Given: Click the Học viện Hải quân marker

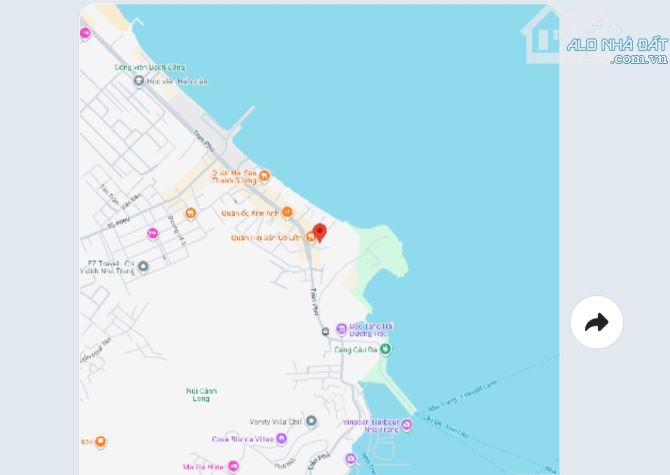Looking at the screenshot, I should pos(138,80).
